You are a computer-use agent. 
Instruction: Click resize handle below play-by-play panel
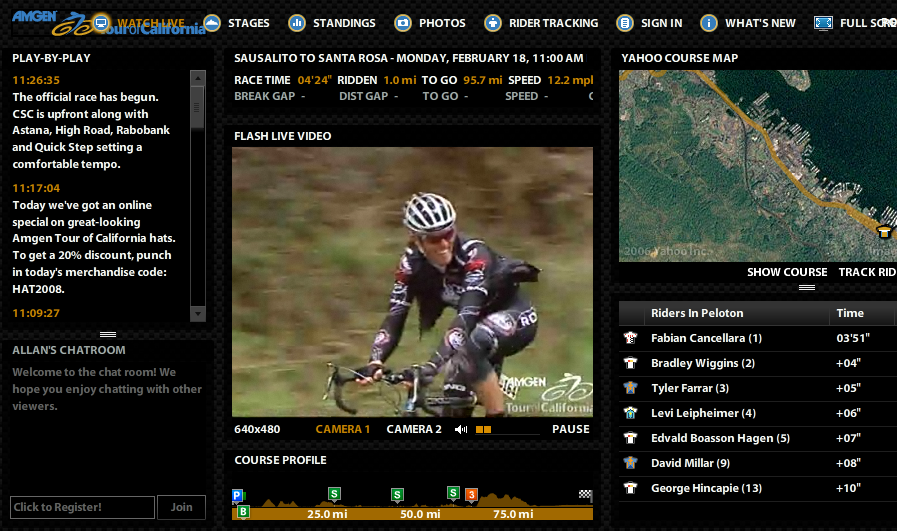click(x=108, y=334)
